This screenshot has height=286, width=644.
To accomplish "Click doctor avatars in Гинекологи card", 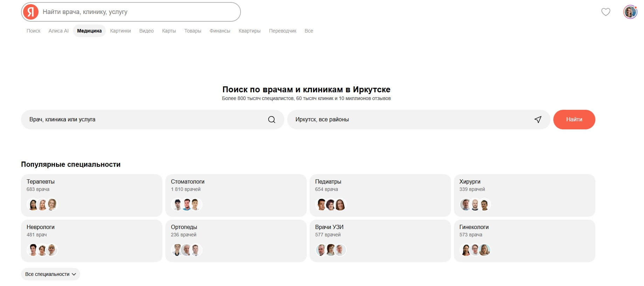I will pyautogui.click(x=475, y=250).
